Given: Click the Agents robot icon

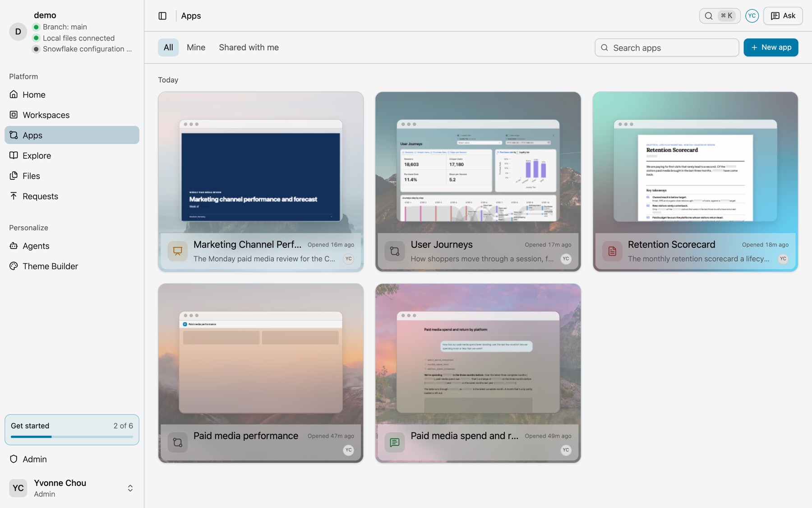Looking at the screenshot, I should coord(14,246).
